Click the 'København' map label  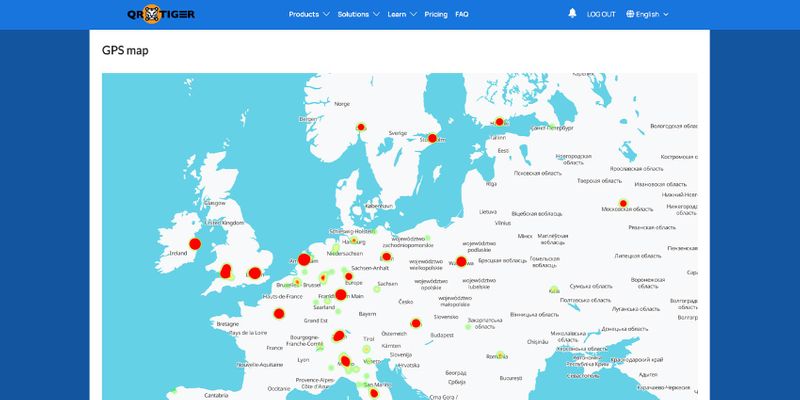point(379,206)
